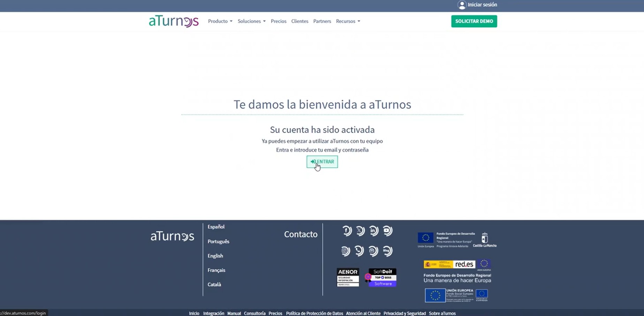Go to Precios in top navigation

coord(278,21)
